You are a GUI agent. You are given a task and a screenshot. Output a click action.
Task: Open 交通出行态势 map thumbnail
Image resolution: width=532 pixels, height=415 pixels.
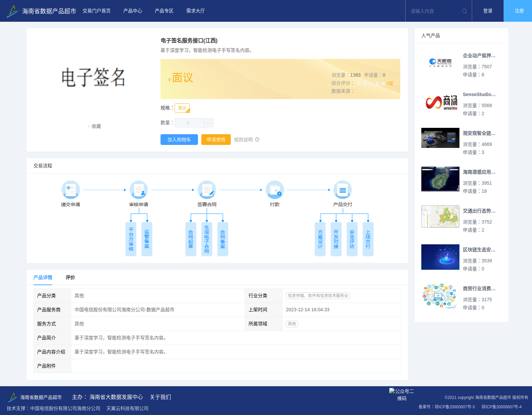(440, 217)
